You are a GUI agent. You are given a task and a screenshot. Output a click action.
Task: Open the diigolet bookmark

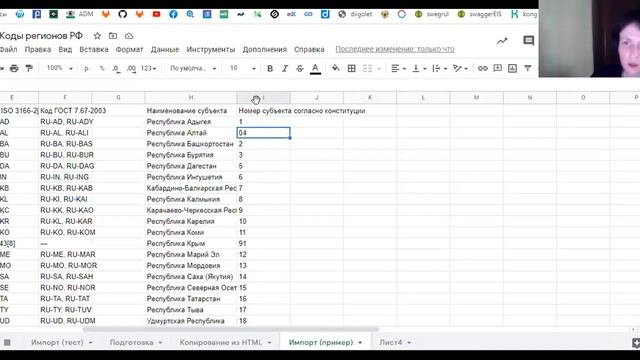[x=355, y=14]
